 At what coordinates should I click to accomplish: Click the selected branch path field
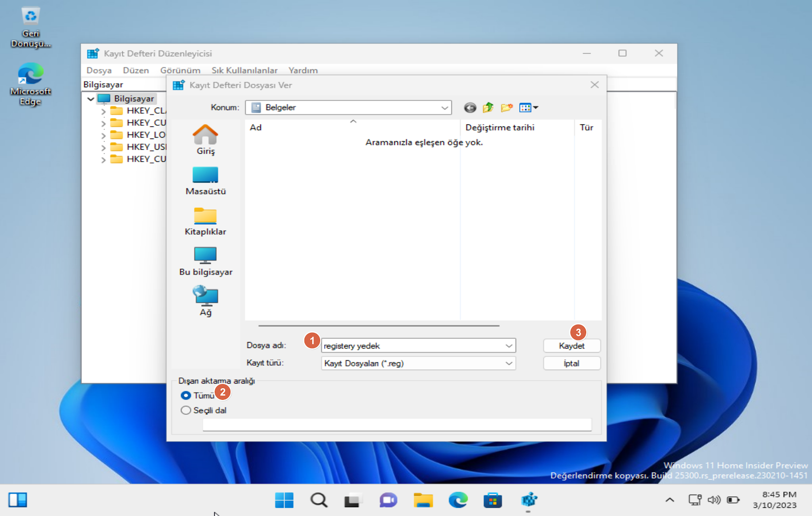click(x=397, y=425)
